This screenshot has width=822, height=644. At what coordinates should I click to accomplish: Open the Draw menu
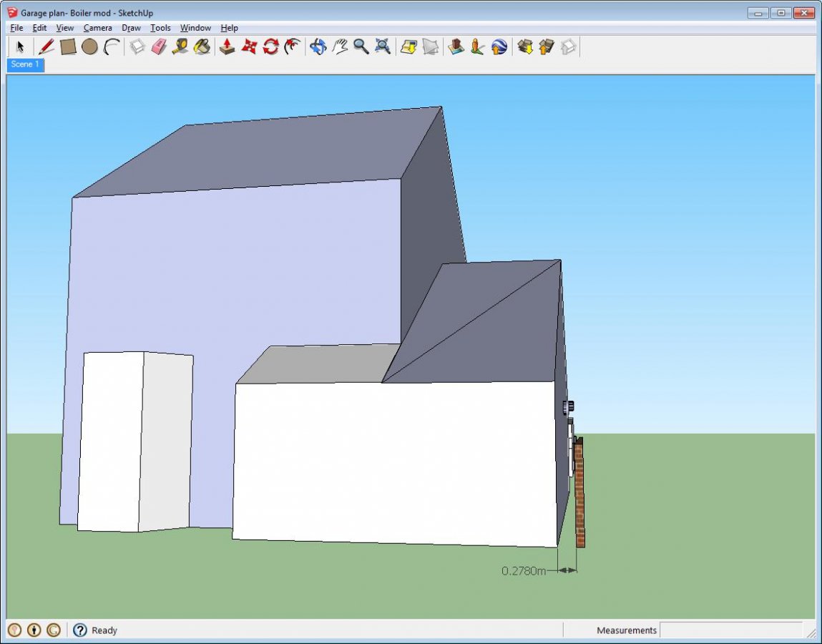(x=131, y=28)
